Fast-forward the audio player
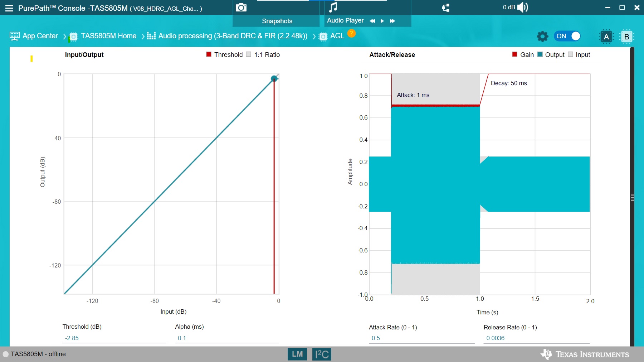Viewport: 644px width, 362px height. pyautogui.click(x=392, y=21)
